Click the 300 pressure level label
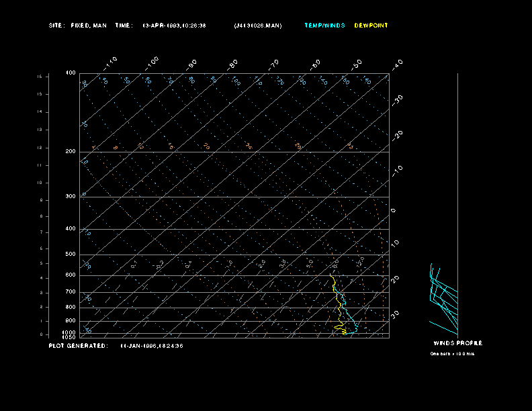The width and height of the screenshot is (532, 411). pyautogui.click(x=70, y=197)
